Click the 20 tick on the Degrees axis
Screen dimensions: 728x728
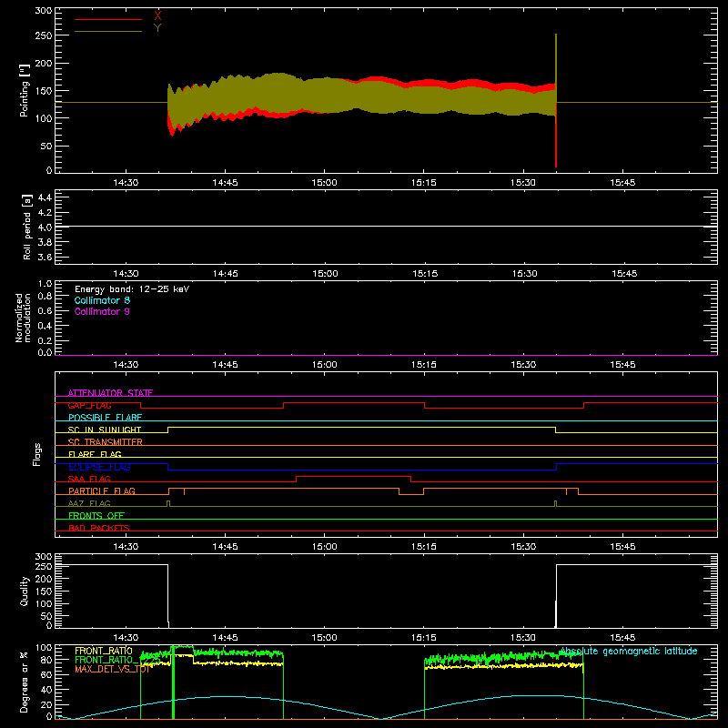[x=46, y=704]
